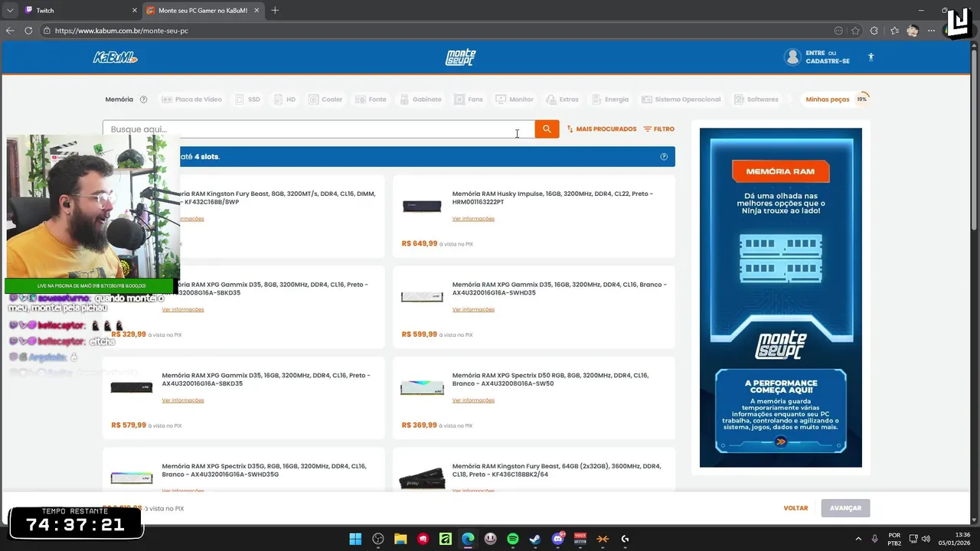The height and width of the screenshot is (551, 980).
Task: Open Discord from taskbar
Action: pyautogui.click(x=558, y=539)
